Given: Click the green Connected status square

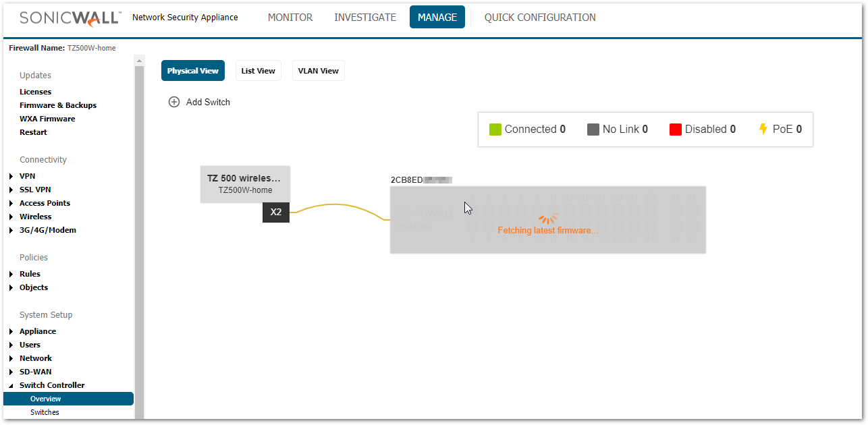Looking at the screenshot, I should click(x=495, y=130).
